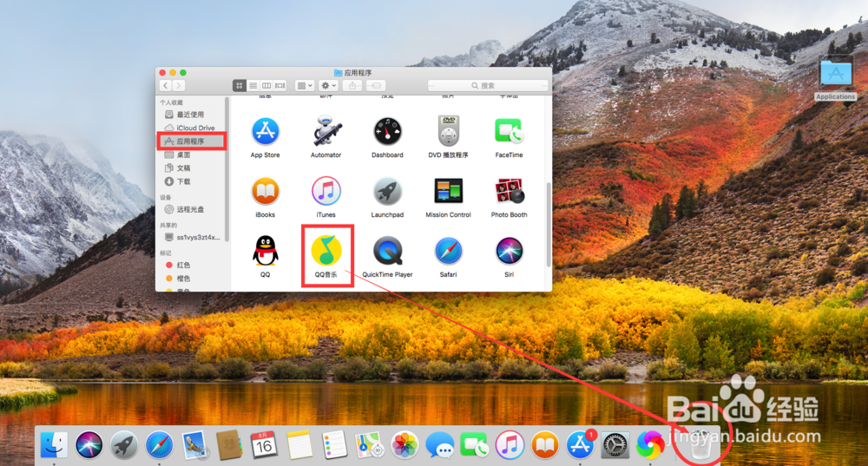
Task: Open Notes in the Dock
Action: [x=299, y=445]
